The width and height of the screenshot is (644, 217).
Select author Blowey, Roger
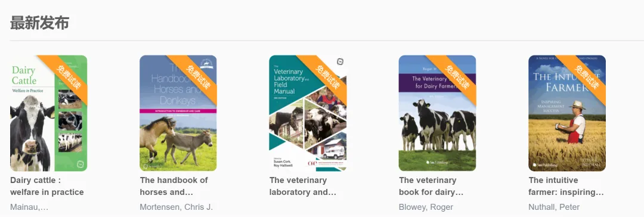(426, 207)
